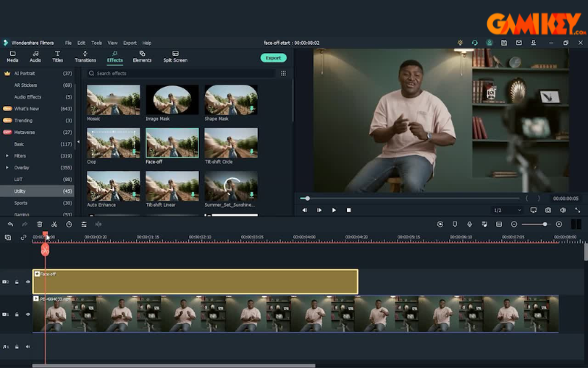The height and width of the screenshot is (368, 588).
Task: Click Delete trash icon in timeline toolbar
Action: (40, 224)
